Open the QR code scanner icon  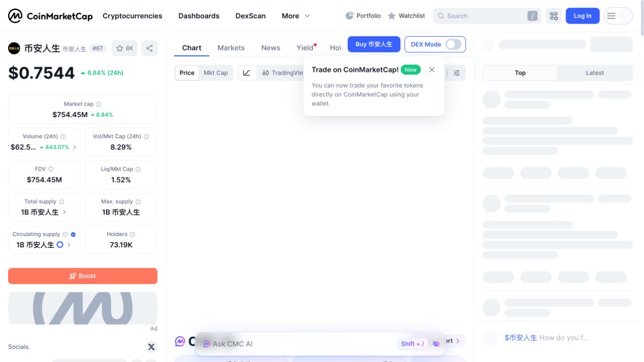554,16
